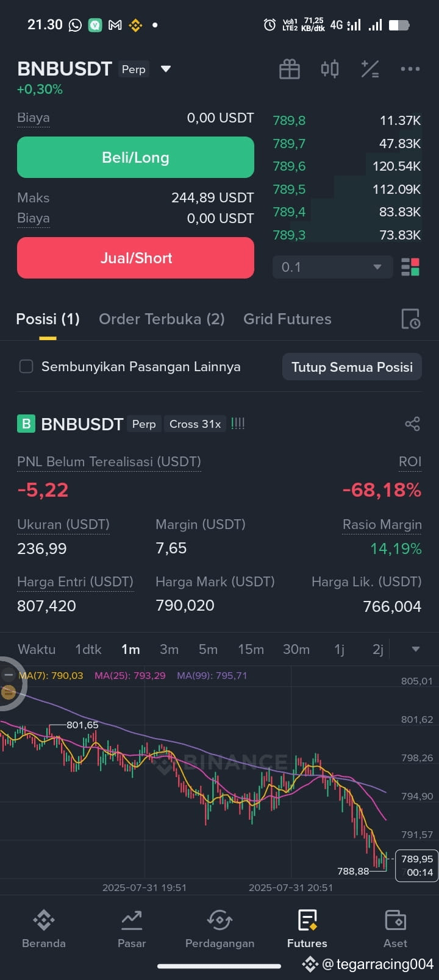Select the 15m chart timeframe
The width and height of the screenshot is (439, 980).
(x=251, y=649)
